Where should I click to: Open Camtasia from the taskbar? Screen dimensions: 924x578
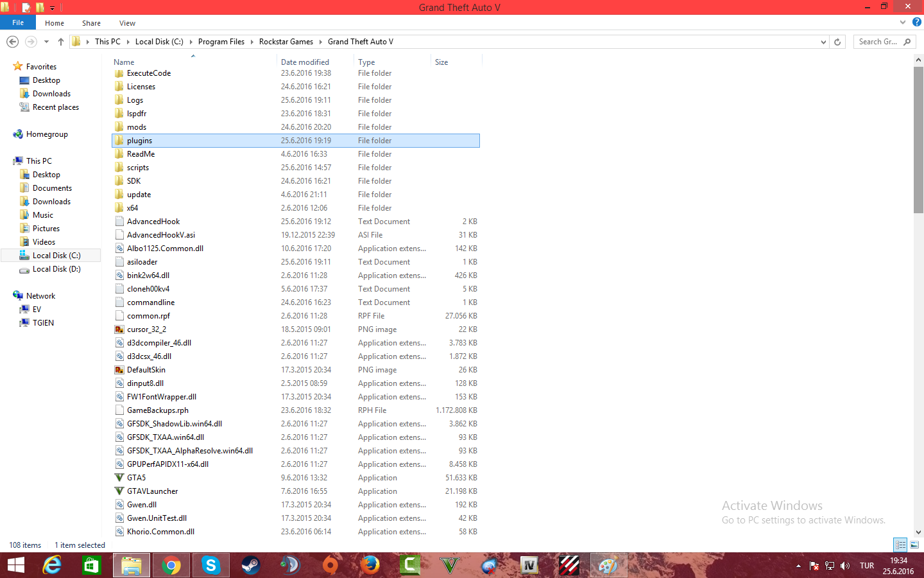point(409,565)
